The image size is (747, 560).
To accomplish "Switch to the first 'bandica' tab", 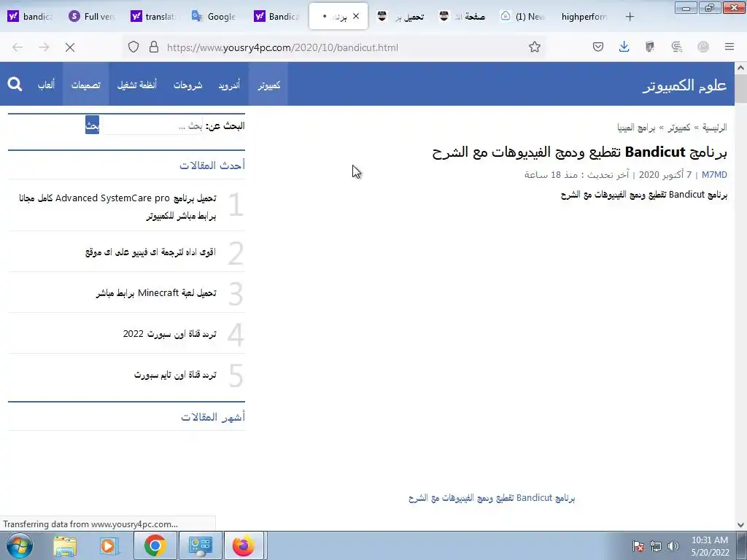I will (31, 17).
